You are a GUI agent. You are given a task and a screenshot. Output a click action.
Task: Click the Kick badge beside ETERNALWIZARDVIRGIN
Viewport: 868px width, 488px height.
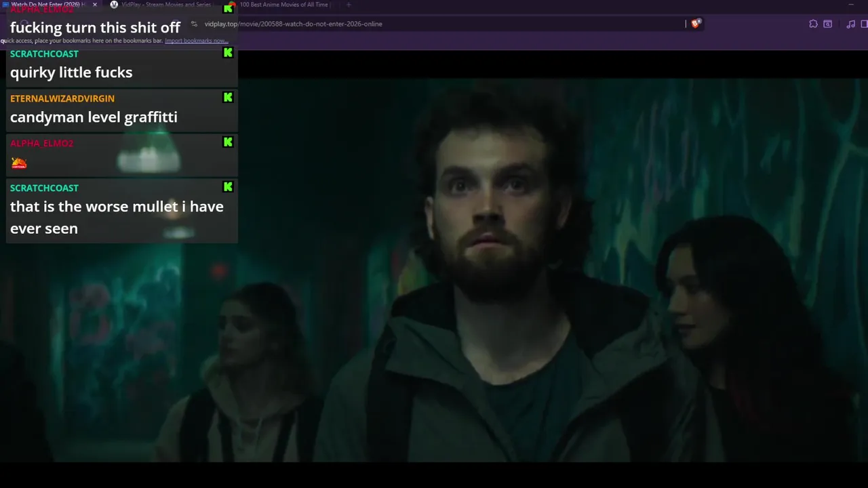(x=228, y=98)
